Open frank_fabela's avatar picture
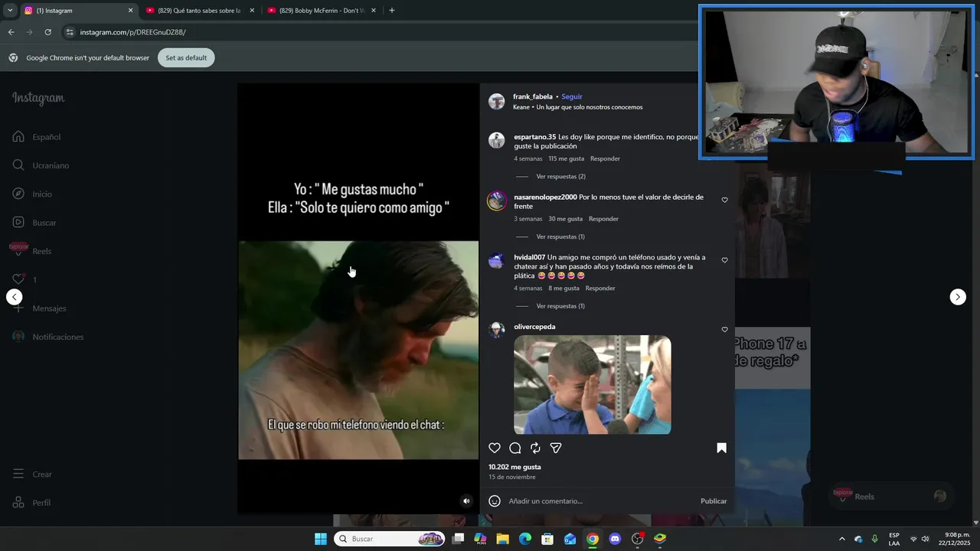 [497, 102]
